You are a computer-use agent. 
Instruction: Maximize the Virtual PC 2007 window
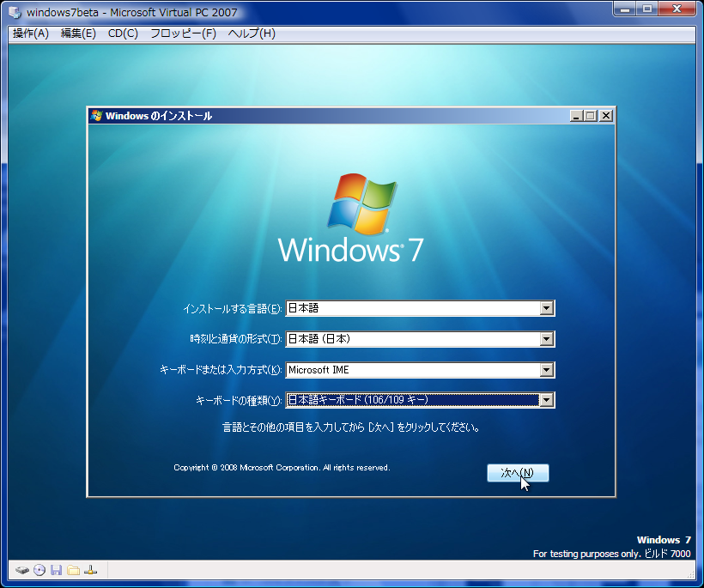coord(647,9)
